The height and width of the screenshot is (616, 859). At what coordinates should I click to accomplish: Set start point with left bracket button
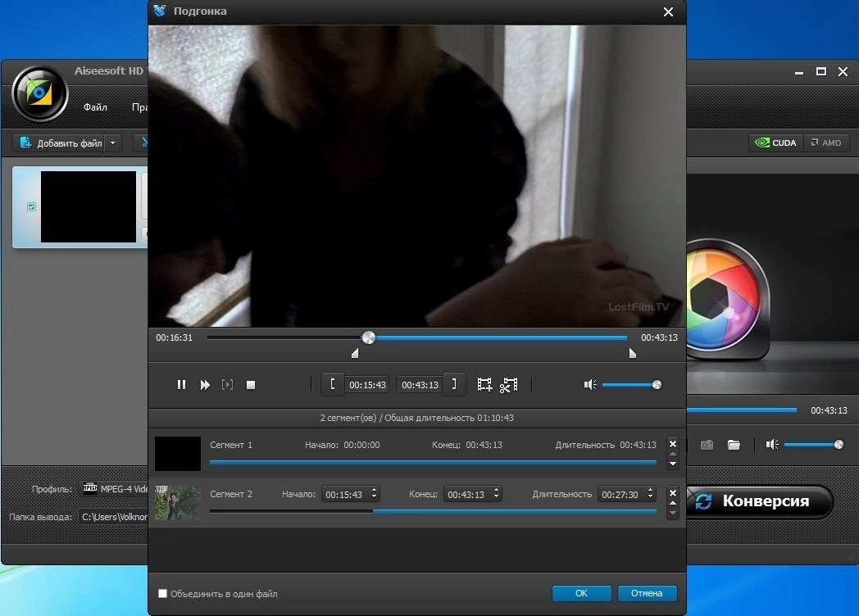point(333,384)
